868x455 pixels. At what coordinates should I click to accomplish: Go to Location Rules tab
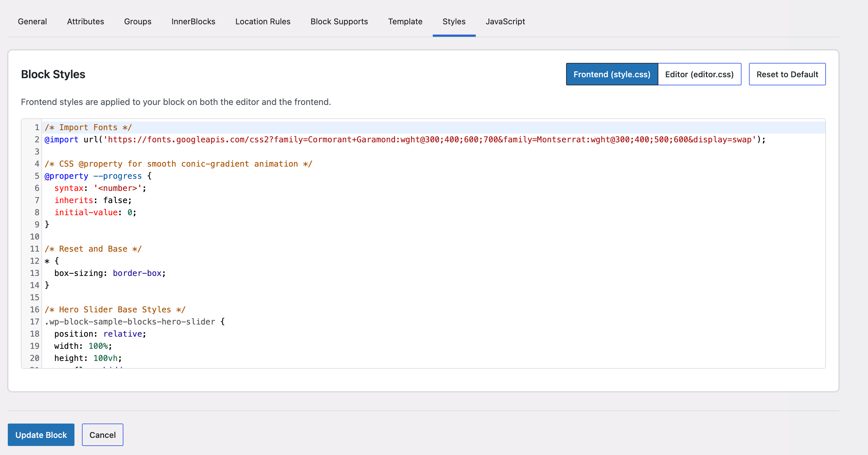(x=263, y=21)
